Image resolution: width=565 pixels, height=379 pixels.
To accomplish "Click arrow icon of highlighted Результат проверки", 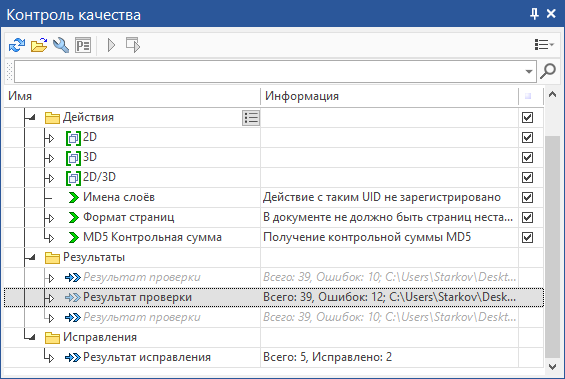I will tap(73, 298).
